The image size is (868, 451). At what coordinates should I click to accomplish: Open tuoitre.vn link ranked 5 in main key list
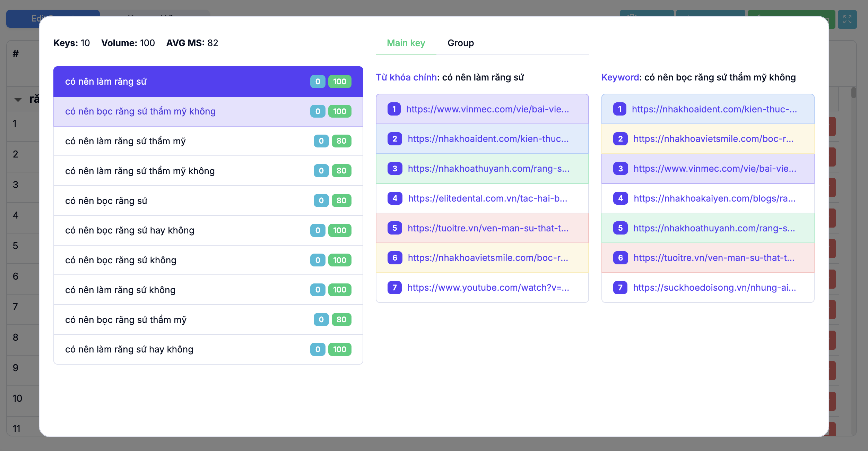click(x=488, y=228)
